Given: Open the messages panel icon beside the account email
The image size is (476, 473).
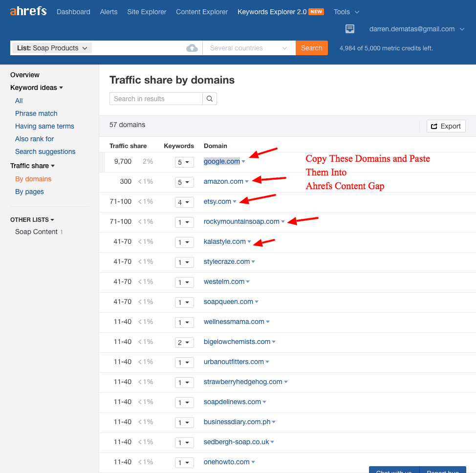Looking at the screenshot, I should [350, 29].
